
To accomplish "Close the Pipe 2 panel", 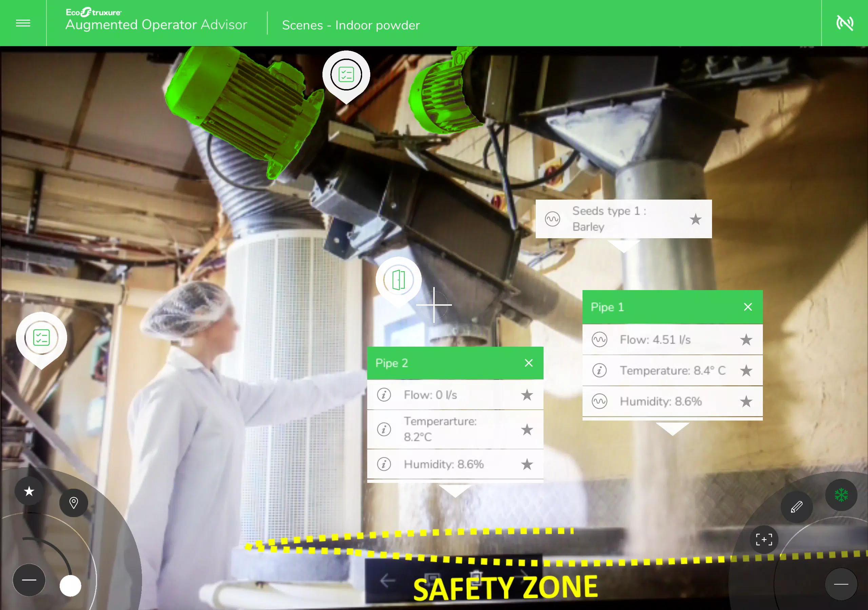I will tap(529, 363).
